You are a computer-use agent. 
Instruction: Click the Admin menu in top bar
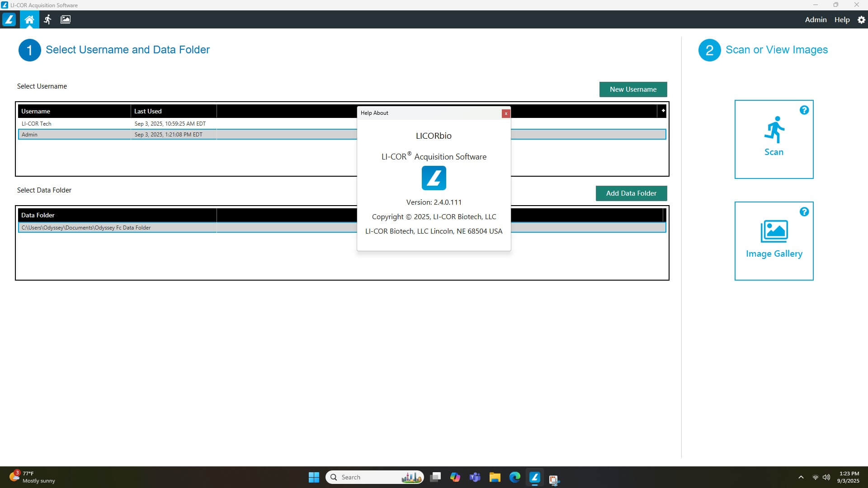click(816, 20)
